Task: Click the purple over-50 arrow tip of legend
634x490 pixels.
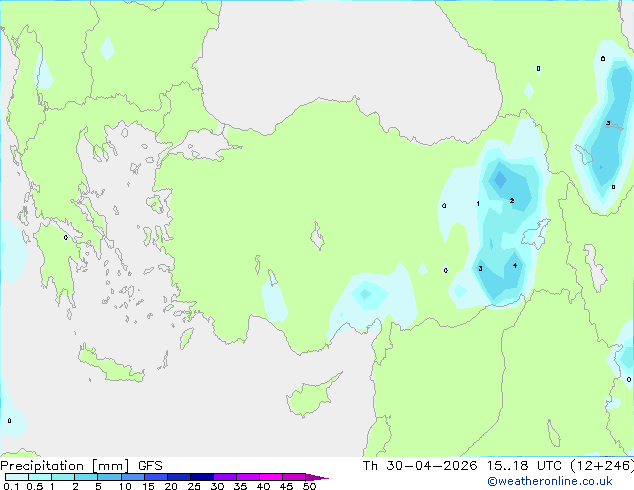Action: (317, 477)
